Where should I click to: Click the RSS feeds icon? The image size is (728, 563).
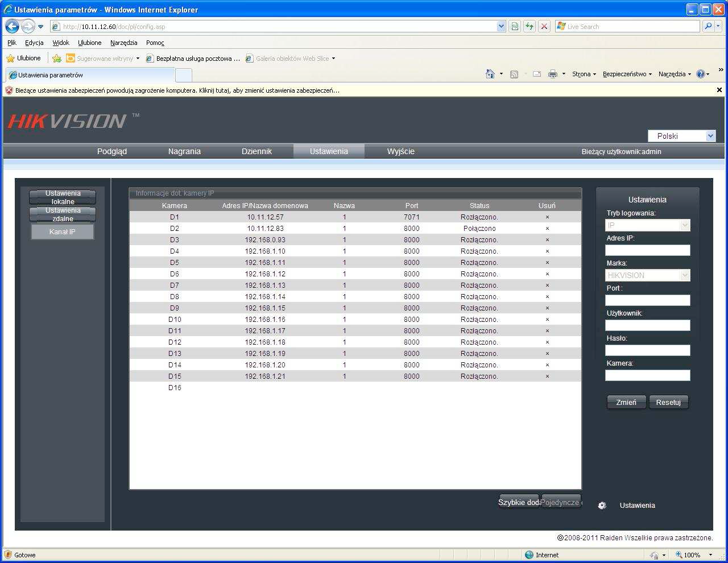pyautogui.click(x=514, y=74)
